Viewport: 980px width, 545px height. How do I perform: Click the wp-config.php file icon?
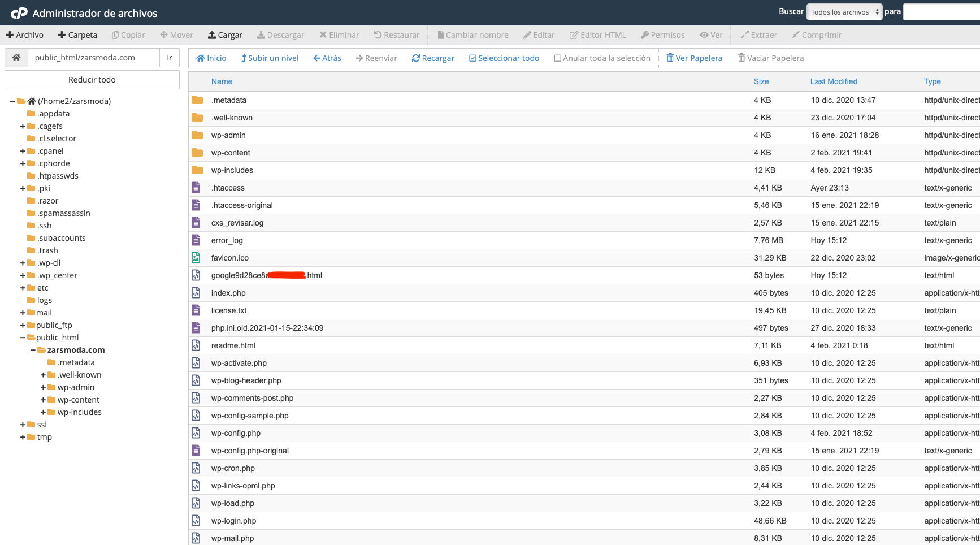click(196, 433)
